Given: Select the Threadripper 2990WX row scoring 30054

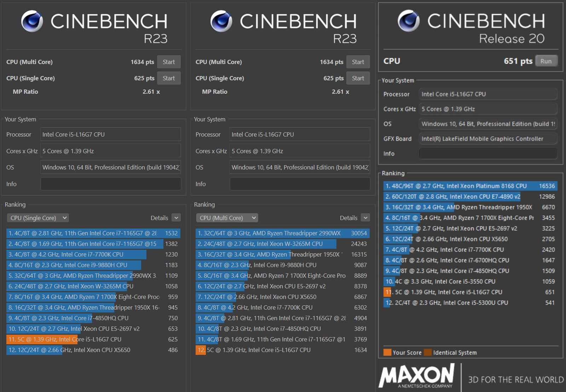Looking at the screenshot, I should point(282,233).
